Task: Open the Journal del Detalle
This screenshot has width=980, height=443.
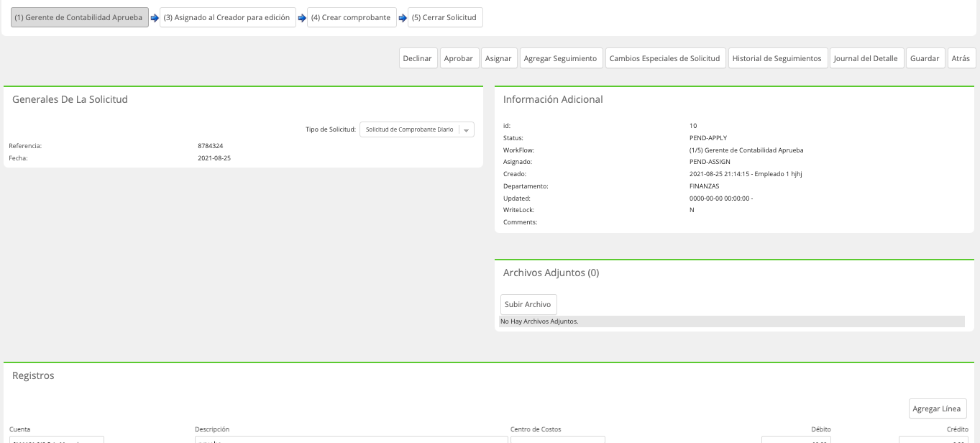Action: [866, 58]
